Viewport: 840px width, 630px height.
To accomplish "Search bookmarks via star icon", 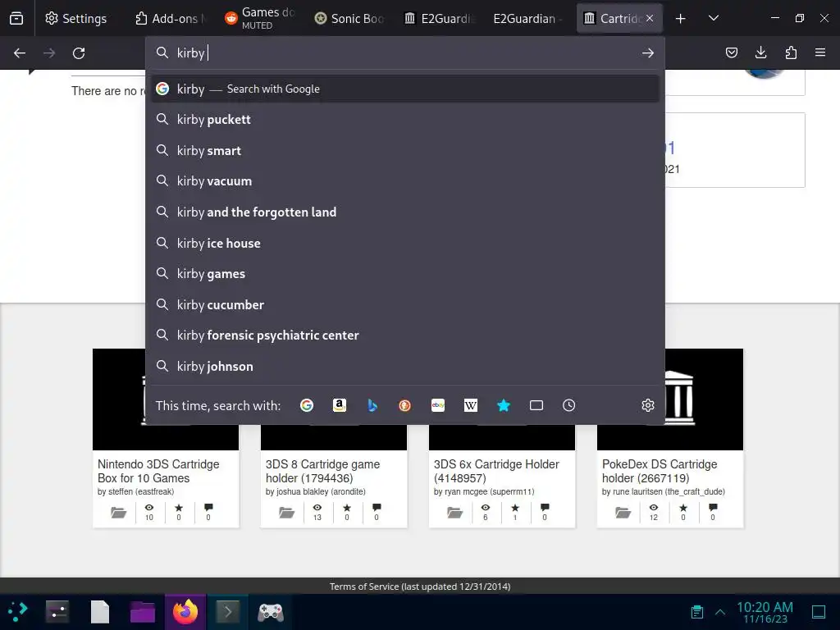I will click(x=504, y=405).
